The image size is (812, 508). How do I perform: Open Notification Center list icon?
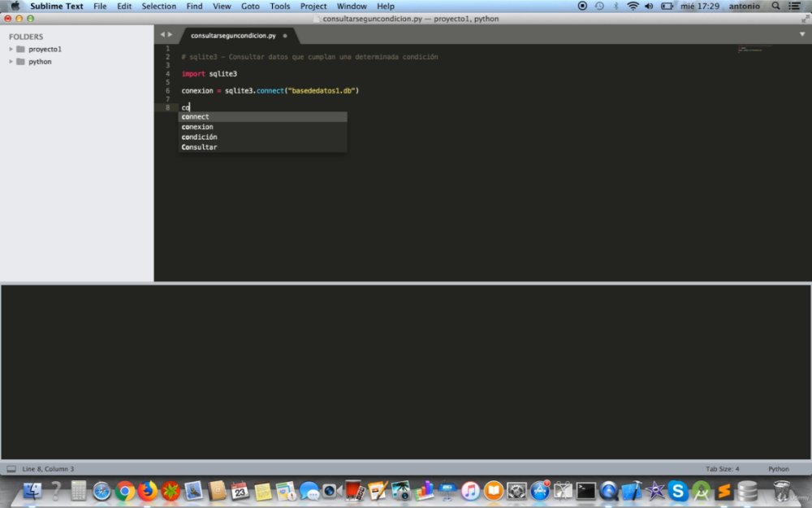pyautogui.click(x=794, y=7)
